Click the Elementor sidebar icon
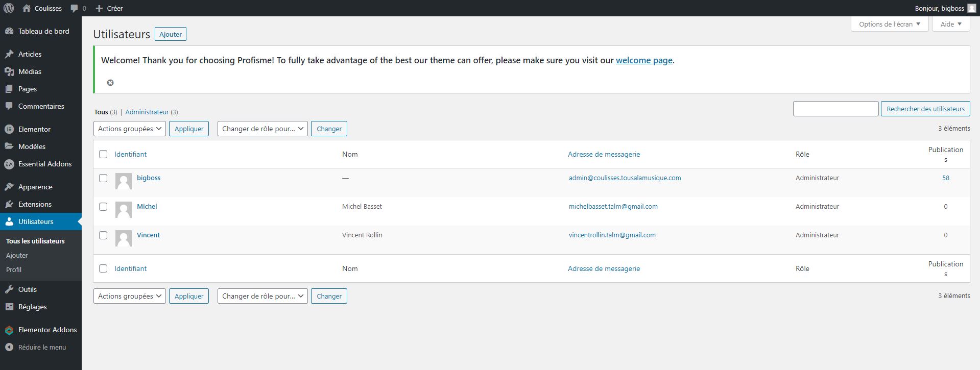 [x=9, y=129]
